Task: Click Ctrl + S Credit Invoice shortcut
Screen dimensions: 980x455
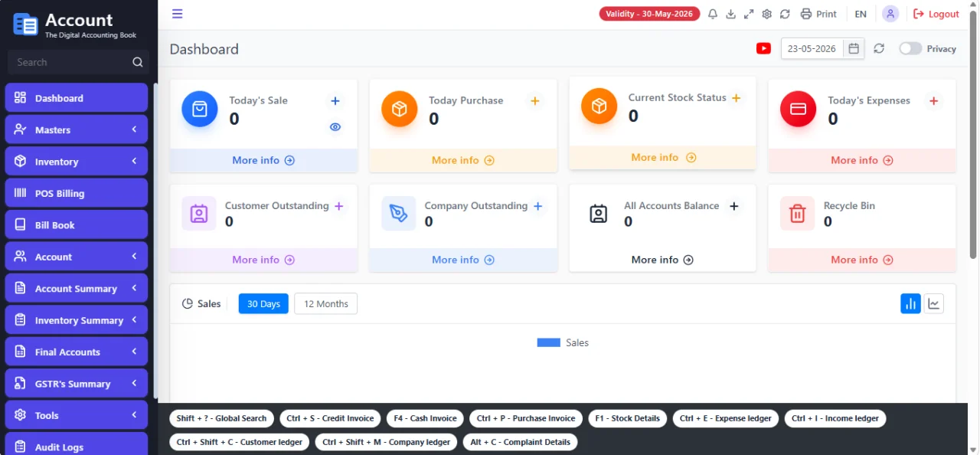Action: [x=330, y=418]
